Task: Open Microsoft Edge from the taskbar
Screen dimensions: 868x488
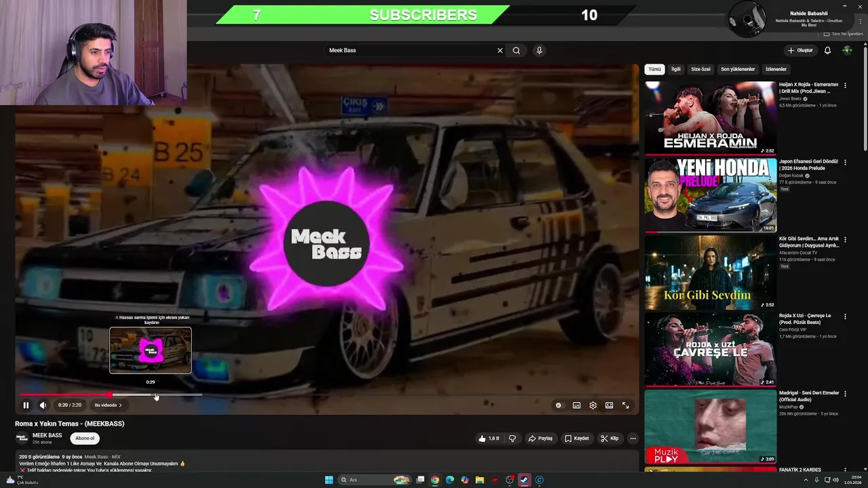Action: (x=450, y=480)
